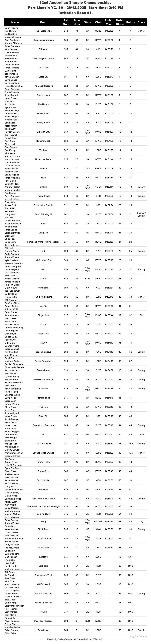Click the Finish Time column header
This screenshot has width=151, height=644.
(109, 22)
